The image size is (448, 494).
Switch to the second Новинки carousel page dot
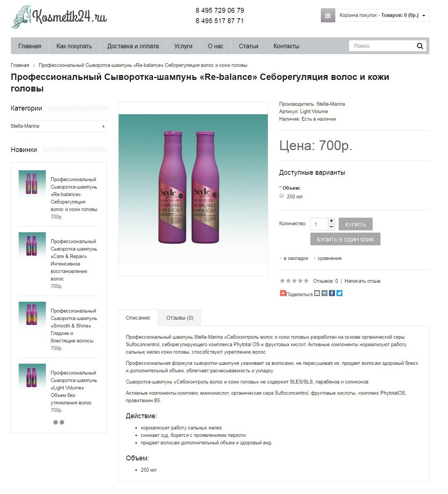62,422
